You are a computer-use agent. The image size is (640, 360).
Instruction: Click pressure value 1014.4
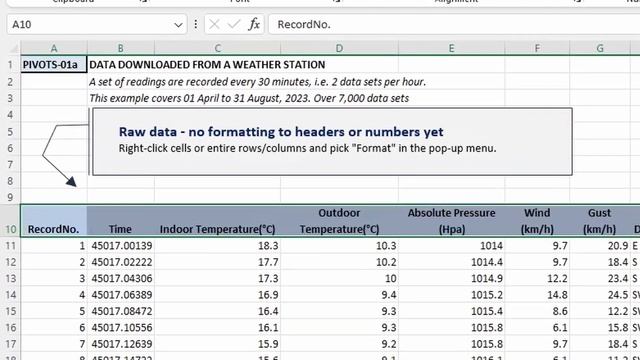[x=451, y=262]
